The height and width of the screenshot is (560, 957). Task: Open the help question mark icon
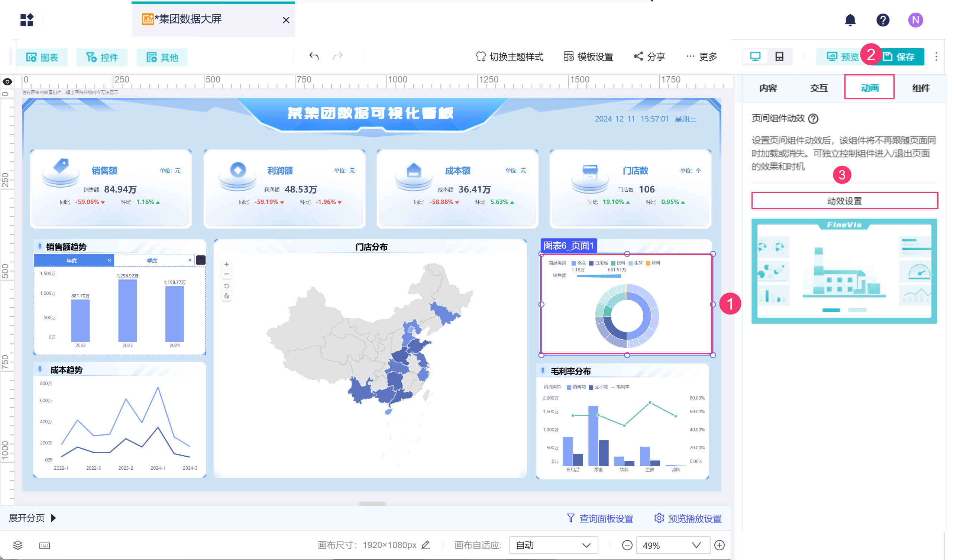pos(883,20)
